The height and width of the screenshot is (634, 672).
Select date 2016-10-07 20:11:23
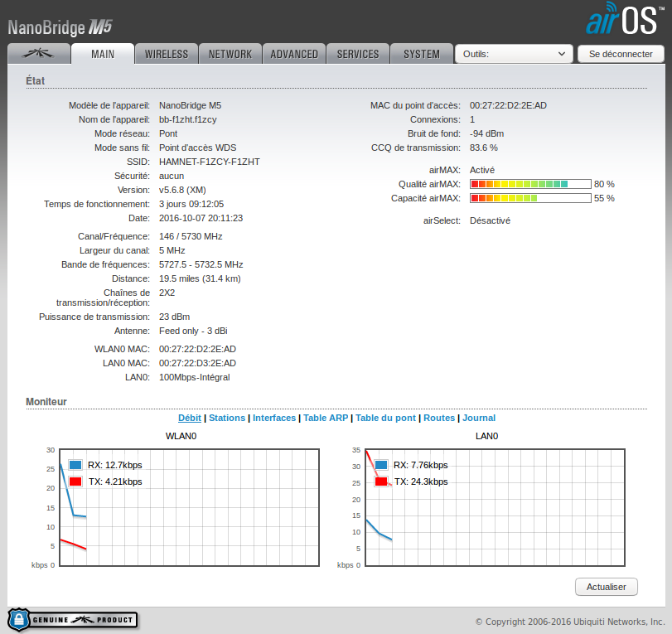[201, 218]
